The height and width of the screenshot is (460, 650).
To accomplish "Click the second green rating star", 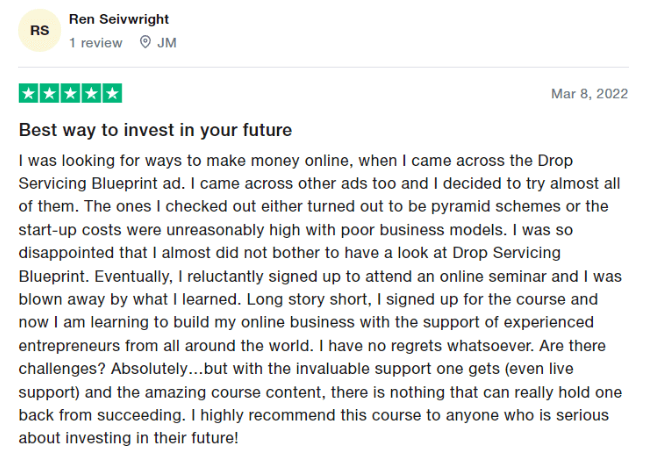I will [50, 93].
